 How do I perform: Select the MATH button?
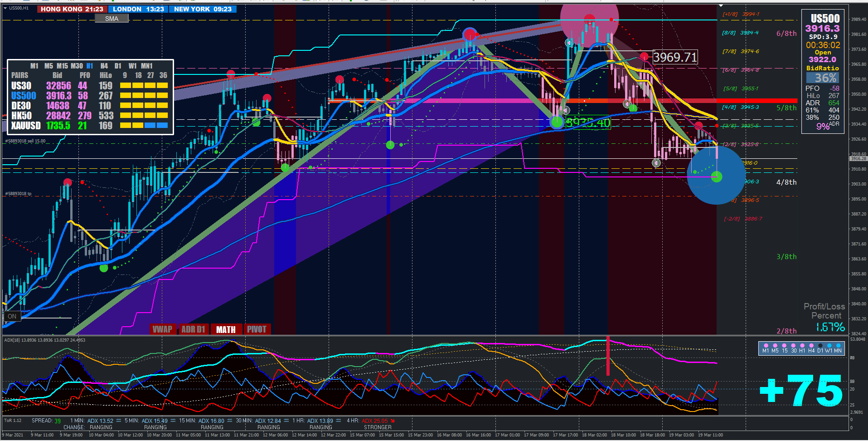[226, 329]
